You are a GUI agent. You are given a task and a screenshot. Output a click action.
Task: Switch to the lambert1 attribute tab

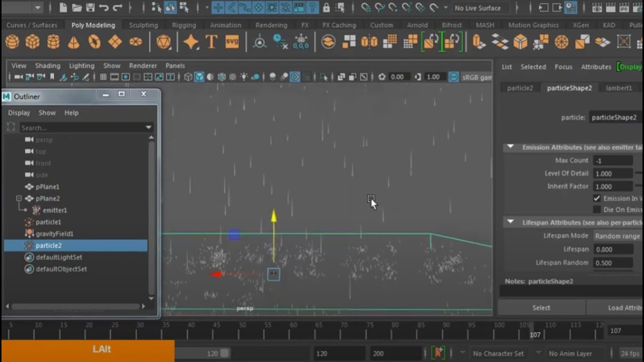619,88
